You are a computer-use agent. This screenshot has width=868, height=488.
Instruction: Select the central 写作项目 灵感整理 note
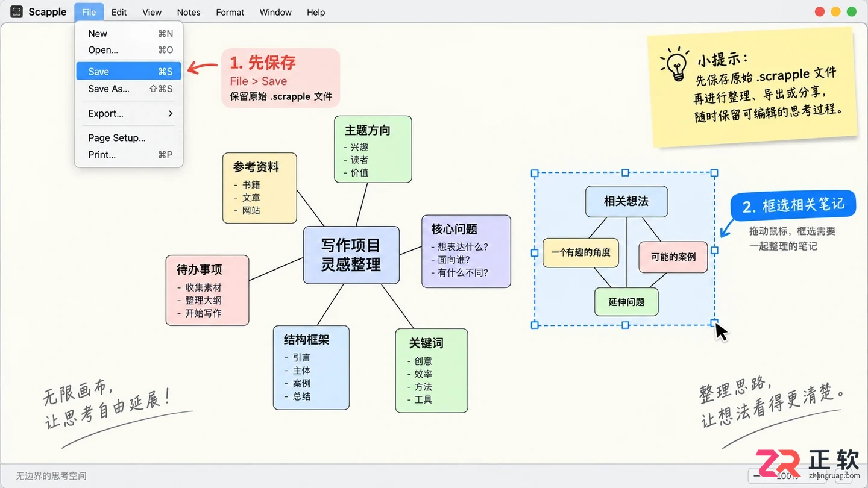coord(351,255)
